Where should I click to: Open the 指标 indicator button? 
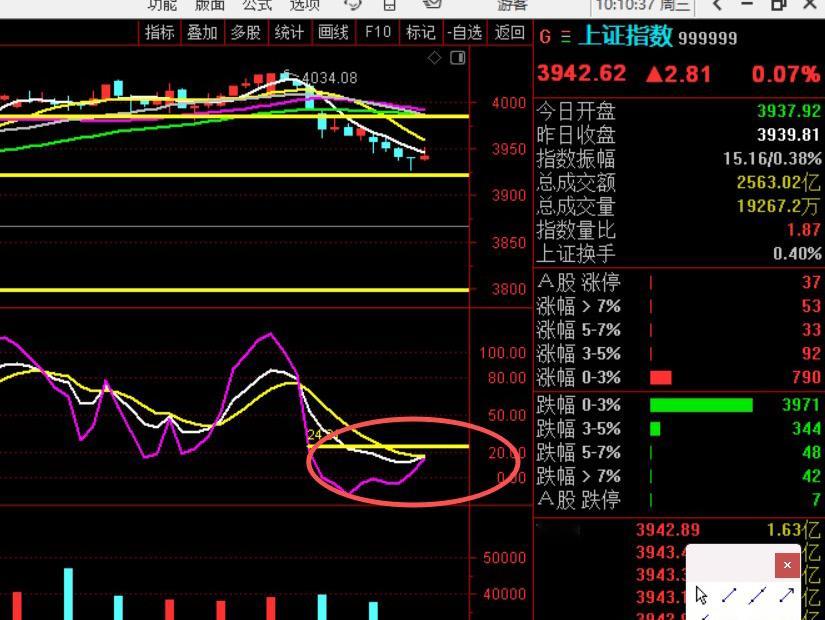tap(159, 33)
